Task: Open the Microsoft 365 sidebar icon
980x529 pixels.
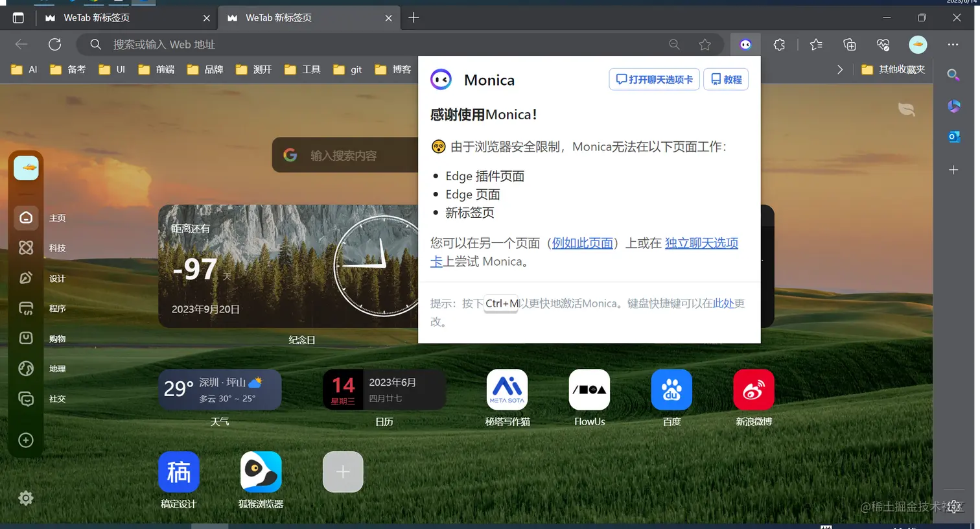Action: click(x=953, y=106)
